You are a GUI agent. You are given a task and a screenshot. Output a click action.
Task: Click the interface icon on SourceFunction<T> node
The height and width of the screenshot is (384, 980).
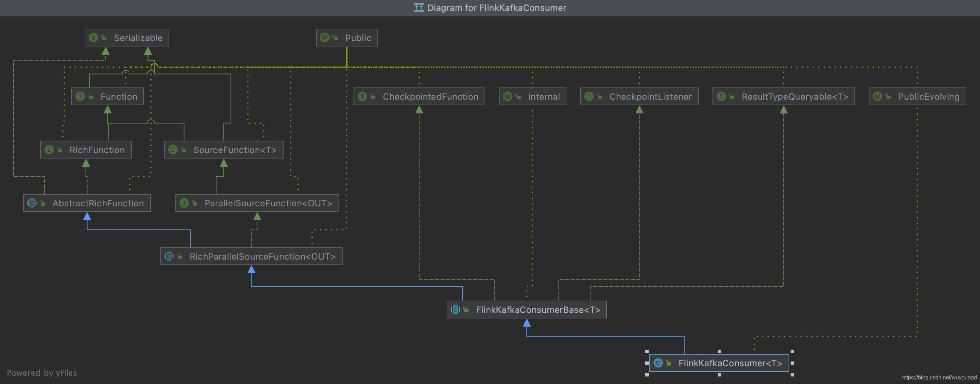pyautogui.click(x=173, y=150)
